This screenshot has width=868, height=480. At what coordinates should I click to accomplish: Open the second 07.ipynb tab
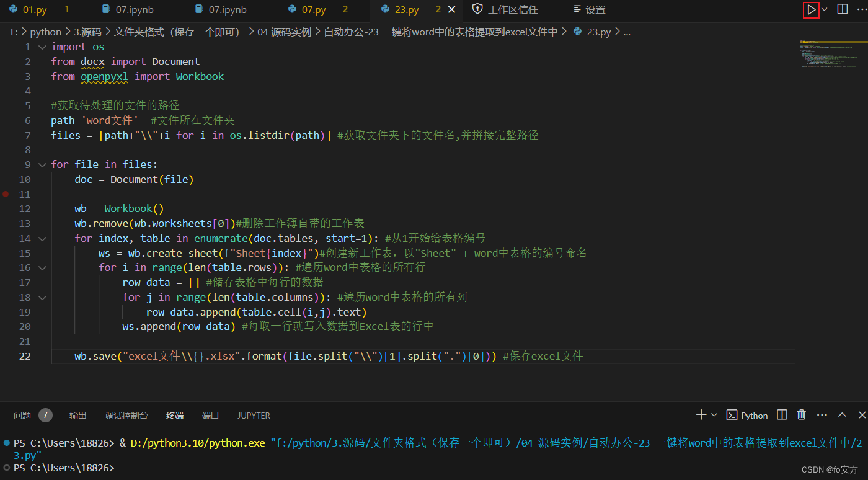point(227,10)
